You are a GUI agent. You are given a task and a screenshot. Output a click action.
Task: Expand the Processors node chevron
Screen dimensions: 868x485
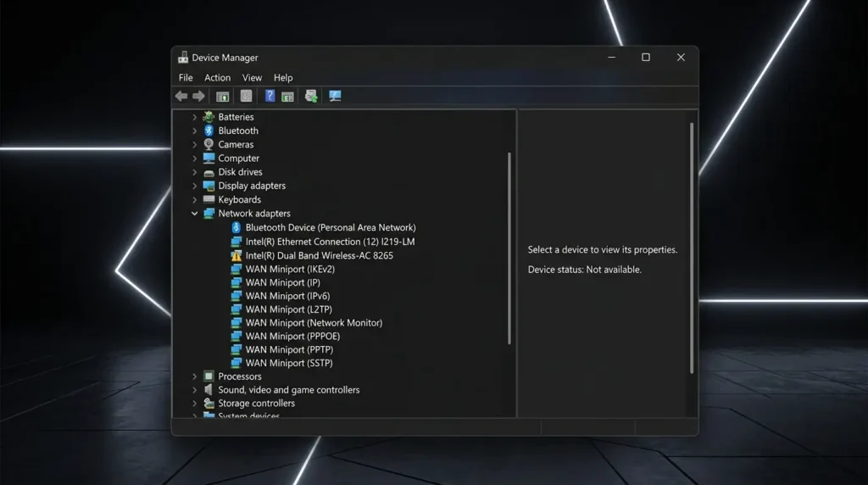[x=194, y=376]
